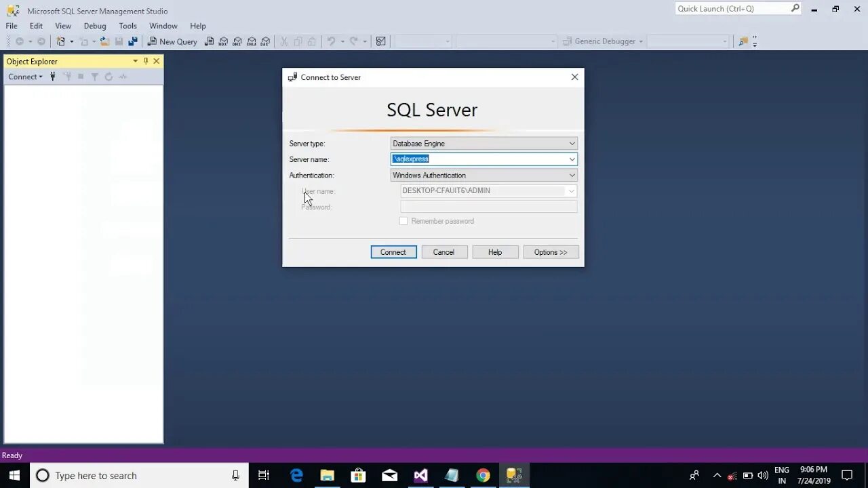The width and height of the screenshot is (868, 488).
Task: Click the Open File folder icon
Action: 104,41
